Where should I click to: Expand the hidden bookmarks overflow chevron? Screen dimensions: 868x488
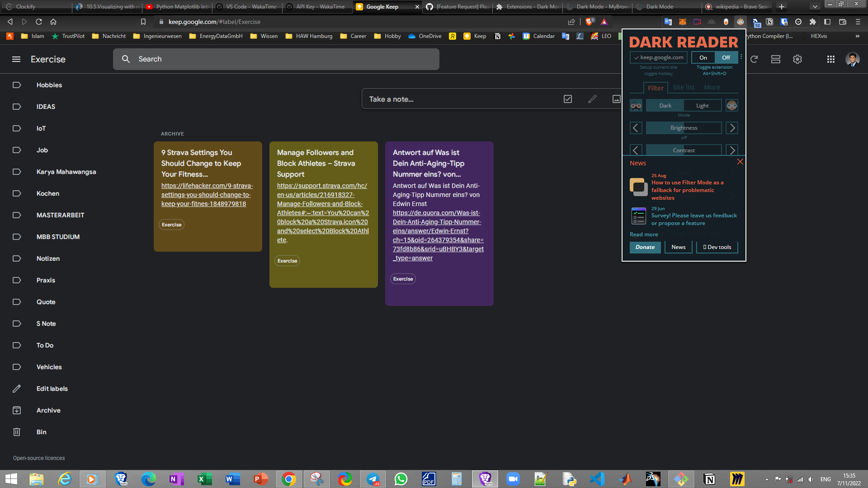click(858, 36)
